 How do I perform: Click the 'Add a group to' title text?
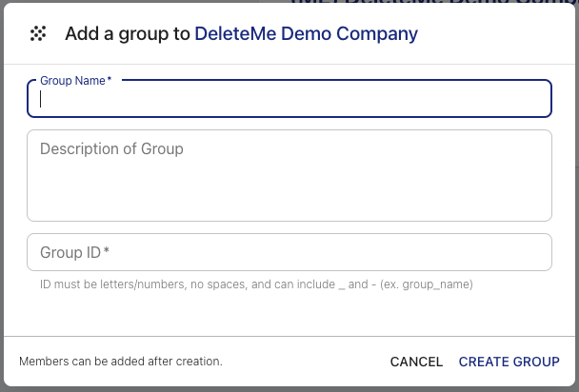128,34
